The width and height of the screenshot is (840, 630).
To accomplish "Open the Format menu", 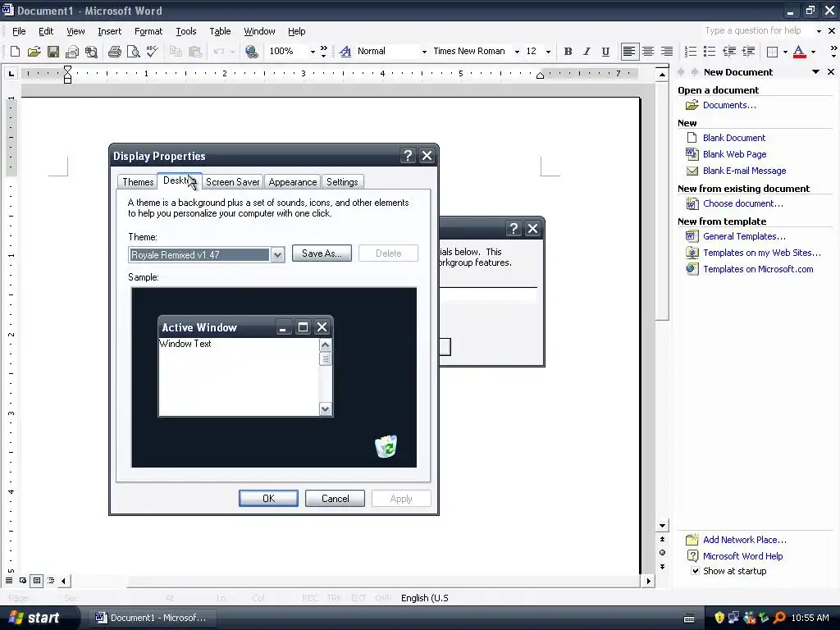I will coord(148,31).
